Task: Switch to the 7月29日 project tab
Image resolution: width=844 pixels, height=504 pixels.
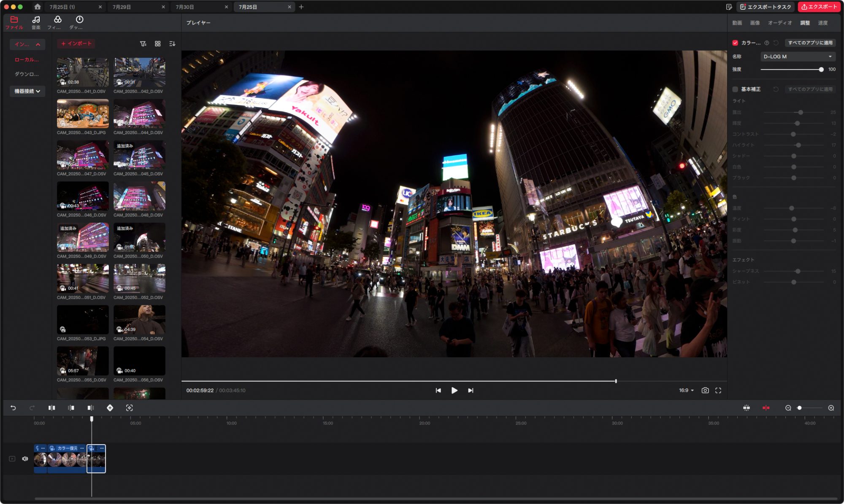Action: coord(138,7)
